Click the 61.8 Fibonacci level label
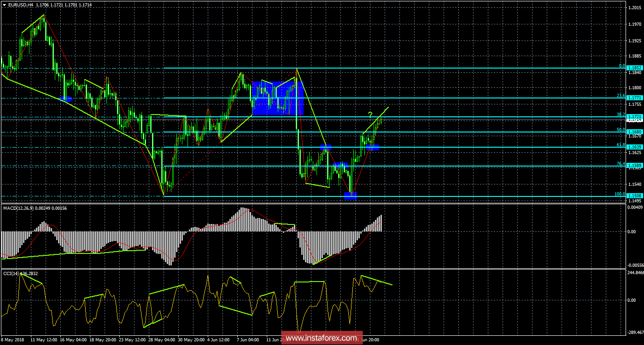 [x=621, y=145]
